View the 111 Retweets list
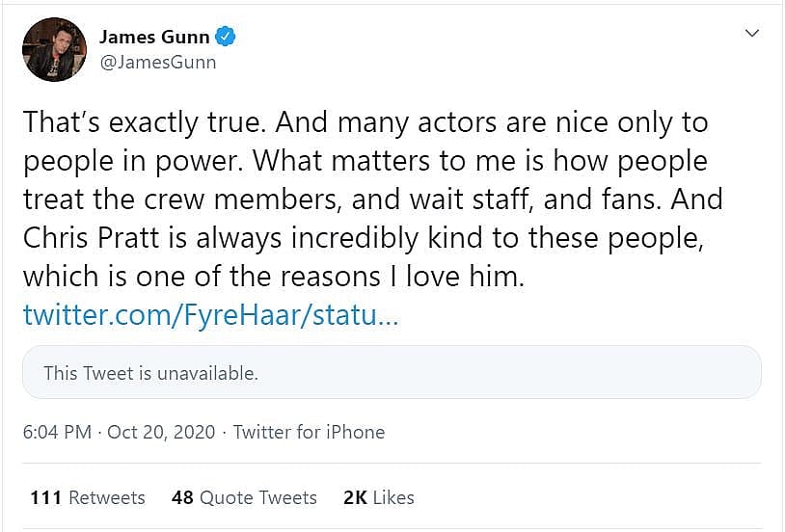 pyautogui.click(x=87, y=497)
